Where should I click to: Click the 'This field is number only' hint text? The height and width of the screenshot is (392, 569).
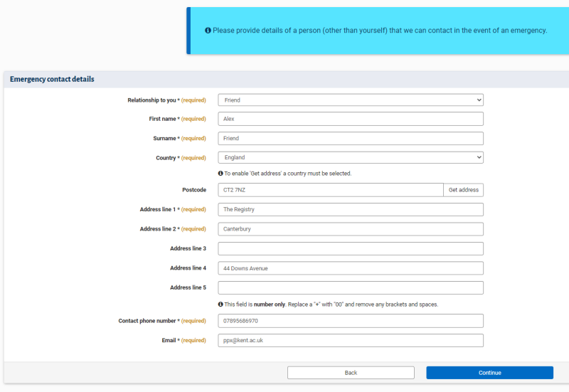[x=331, y=304]
